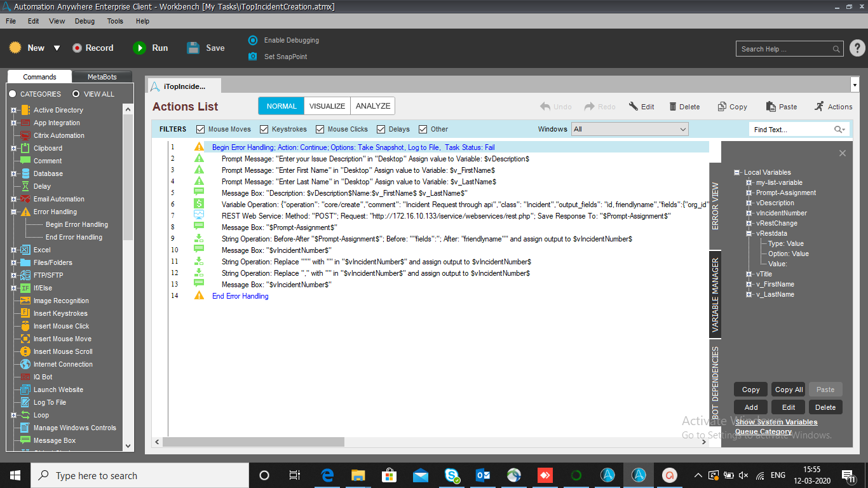Click the Insert Mouse Click command icon
Viewport: 868px width, 488px height.
(x=25, y=326)
